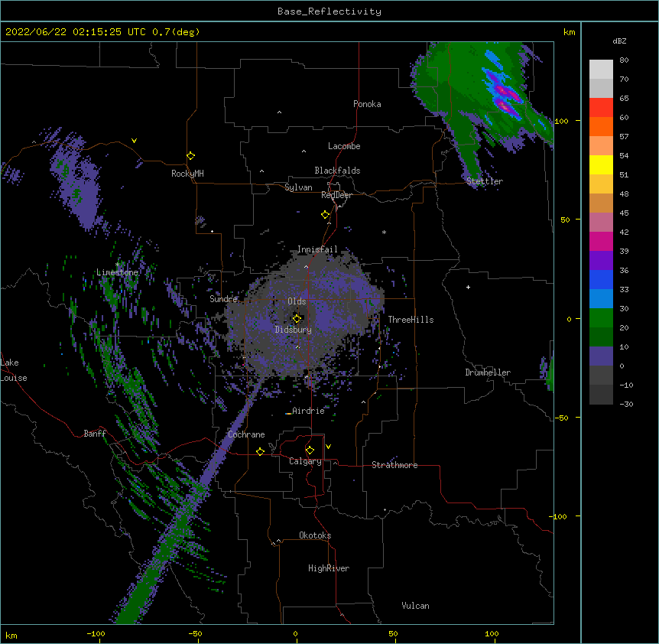Viewport: 659px width, 644px height.
Task: Click the dBZ legend heading
Action: coord(619,41)
